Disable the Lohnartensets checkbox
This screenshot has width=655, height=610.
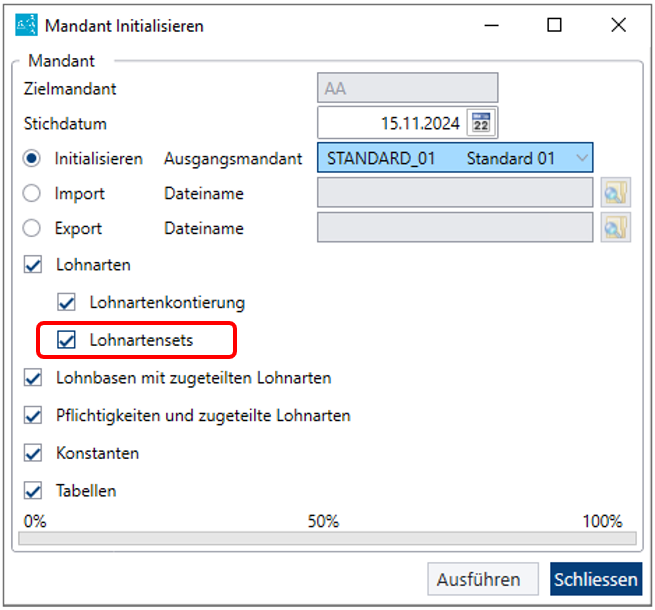(66, 340)
